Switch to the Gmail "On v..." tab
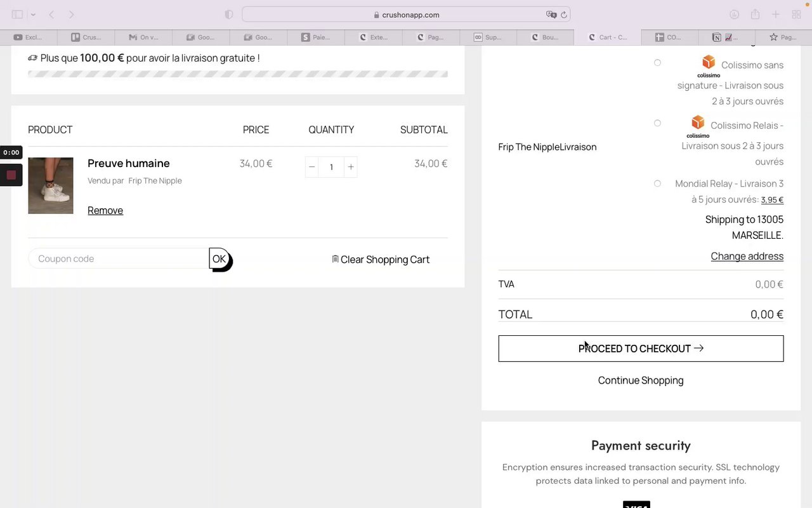Image resolution: width=812 pixels, height=508 pixels. [143, 37]
